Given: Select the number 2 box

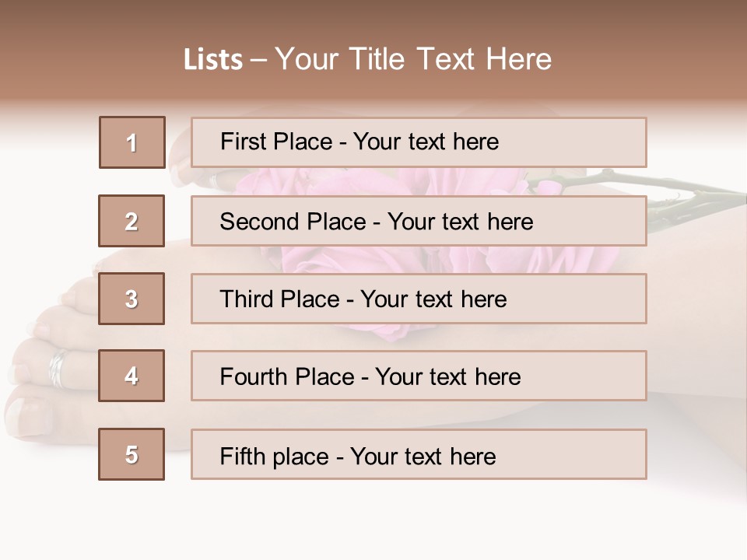Looking at the screenshot, I should pyautogui.click(x=132, y=221).
